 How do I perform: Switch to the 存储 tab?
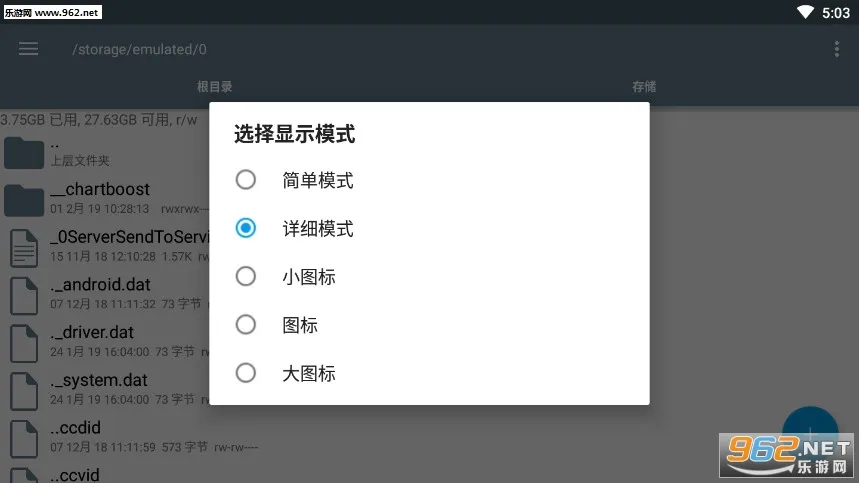click(644, 87)
